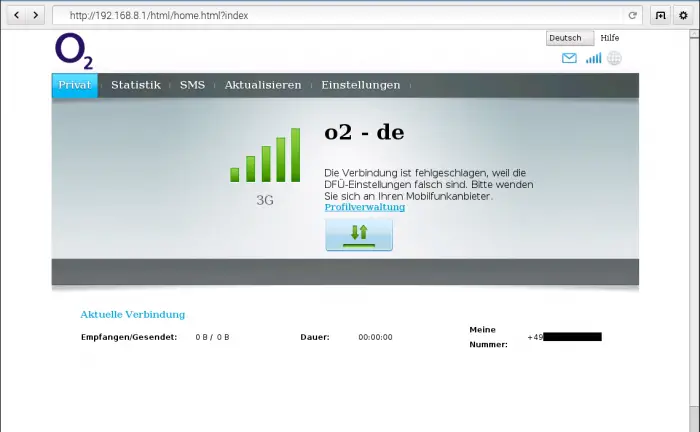Click the connect/disconnect arrows button
700x432 pixels.
[359, 235]
